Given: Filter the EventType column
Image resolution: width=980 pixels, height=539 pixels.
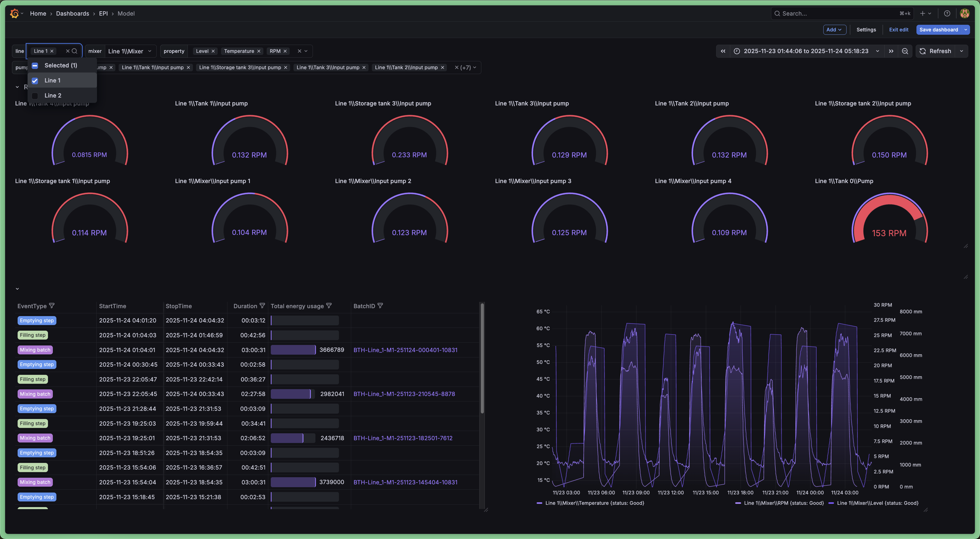Looking at the screenshot, I should [x=52, y=306].
